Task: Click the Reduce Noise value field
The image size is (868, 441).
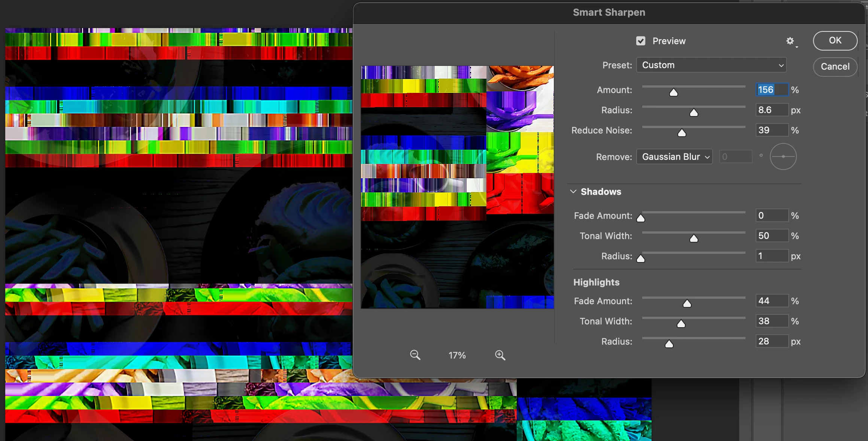Action: (x=771, y=130)
